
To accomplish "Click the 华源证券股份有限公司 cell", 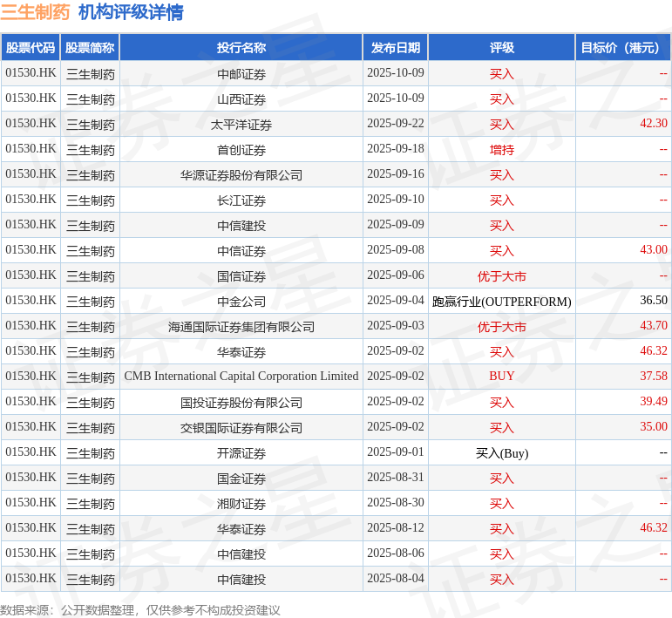I will pyautogui.click(x=241, y=175).
